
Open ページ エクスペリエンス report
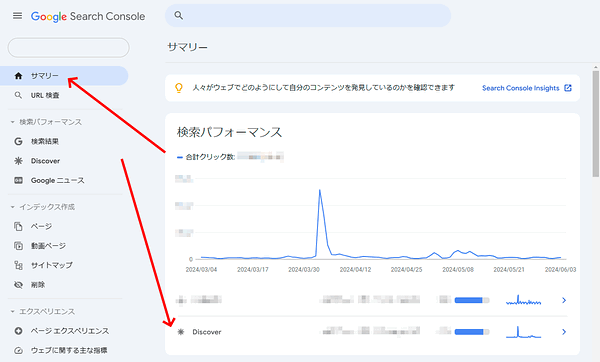click(70, 331)
